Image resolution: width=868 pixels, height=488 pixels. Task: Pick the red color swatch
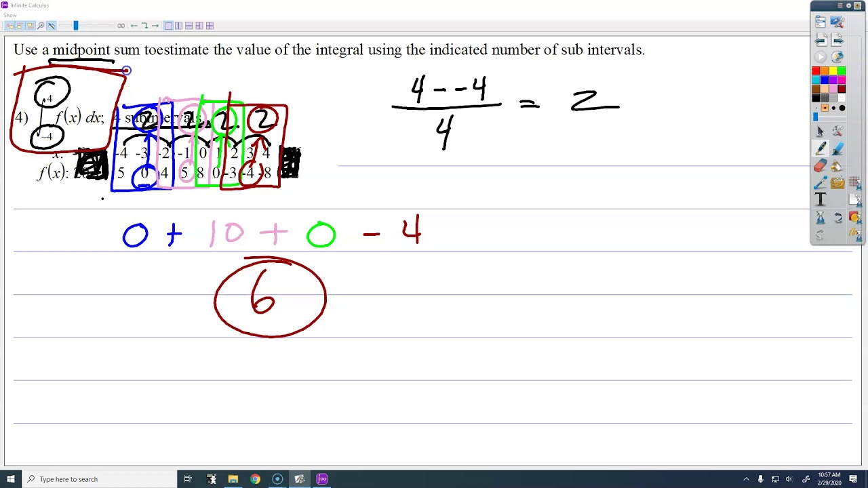point(816,70)
